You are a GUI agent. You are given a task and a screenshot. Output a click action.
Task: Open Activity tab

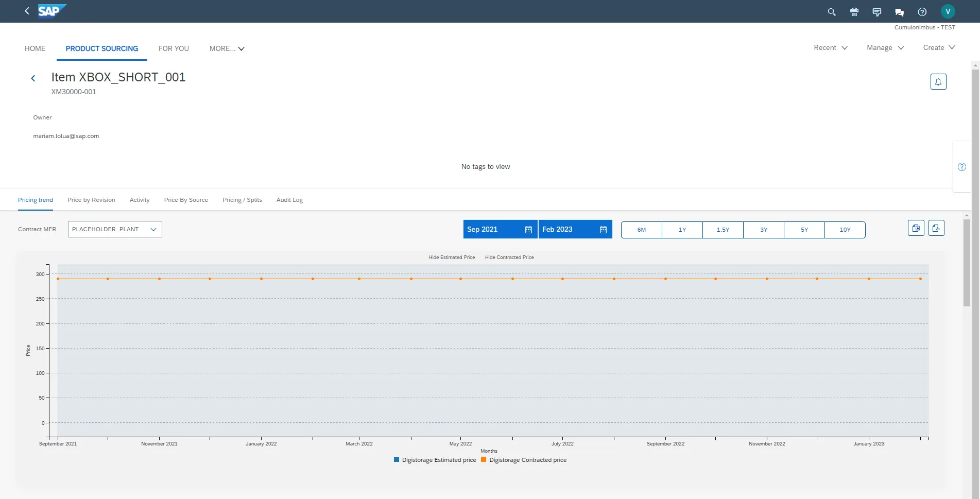140,200
